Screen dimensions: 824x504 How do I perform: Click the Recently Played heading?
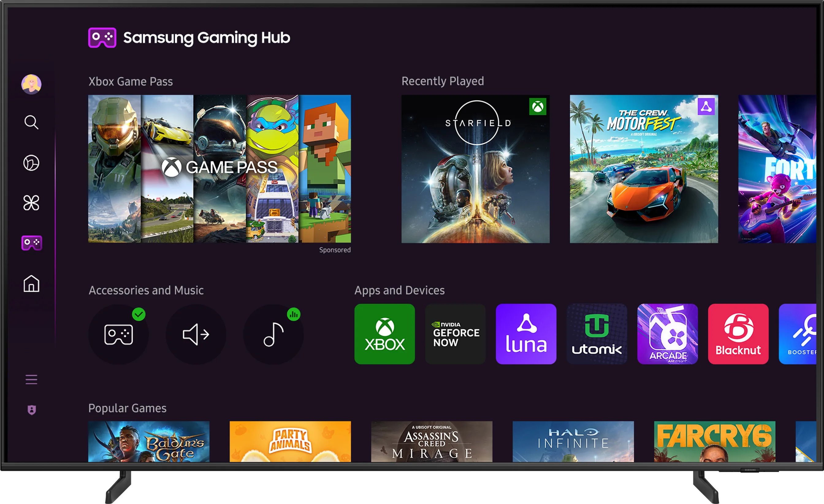443,81
